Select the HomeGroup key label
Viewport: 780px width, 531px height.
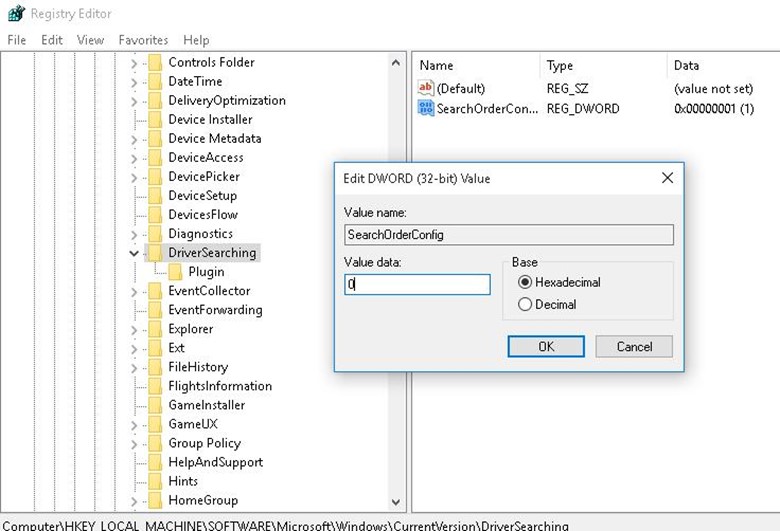coord(203,500)
